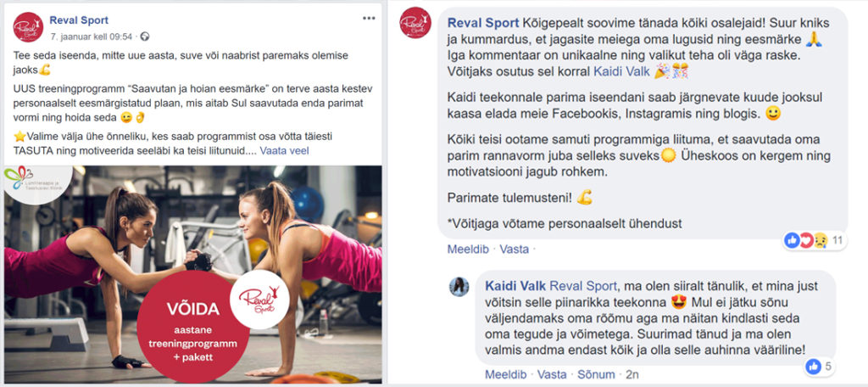Expand post text with Vaata veel

(x=285, y=151)
